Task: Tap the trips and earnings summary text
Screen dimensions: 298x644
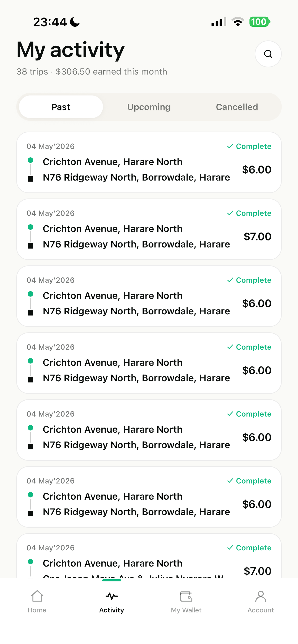Action: (92, 71)
